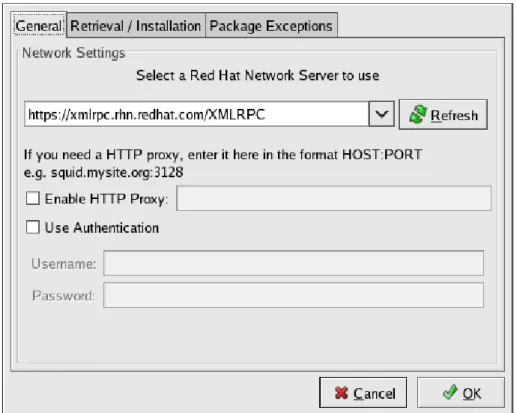Click the Refresh button
Screen dimensions: 517x413
pos(443,115)
